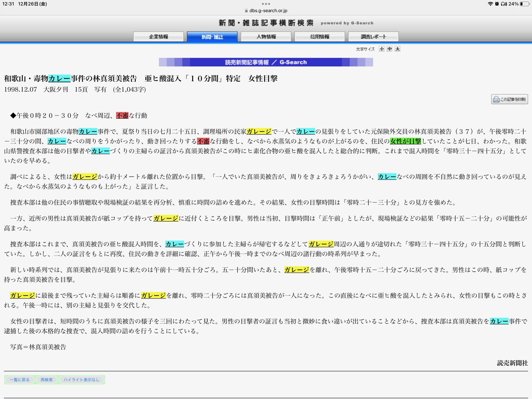Open the three-dot multitasking menu at top
This screenshot has width=532, height=399.
[x=266, y=4]
